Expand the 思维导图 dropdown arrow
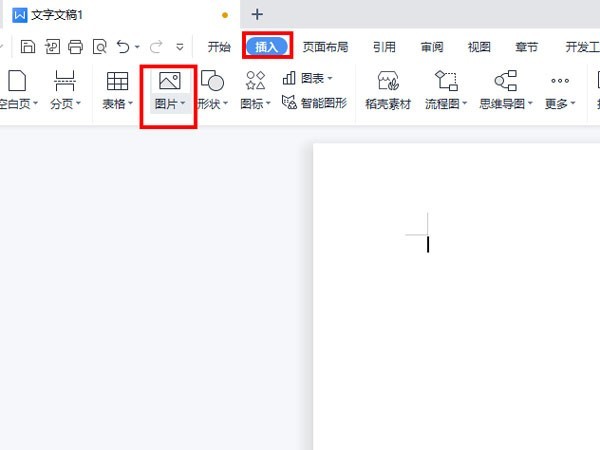The height and width of the screenshot is (450, 600). 530,103
